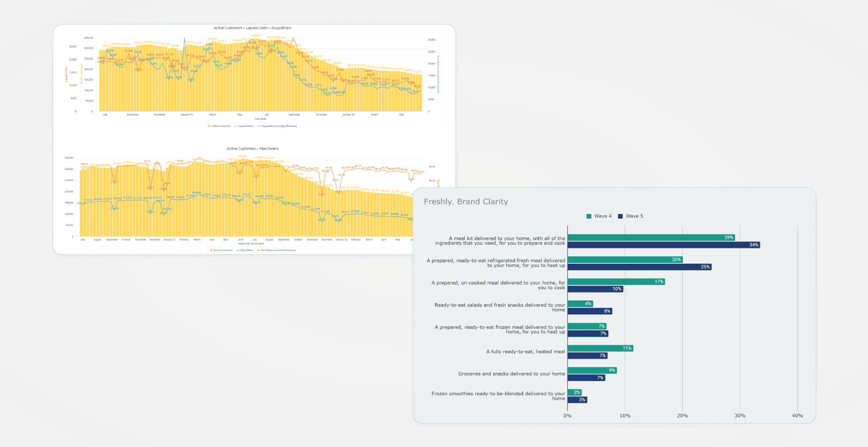
Task: Select the 20% refrigerated fresh meal bar
Action: [625, 260]
